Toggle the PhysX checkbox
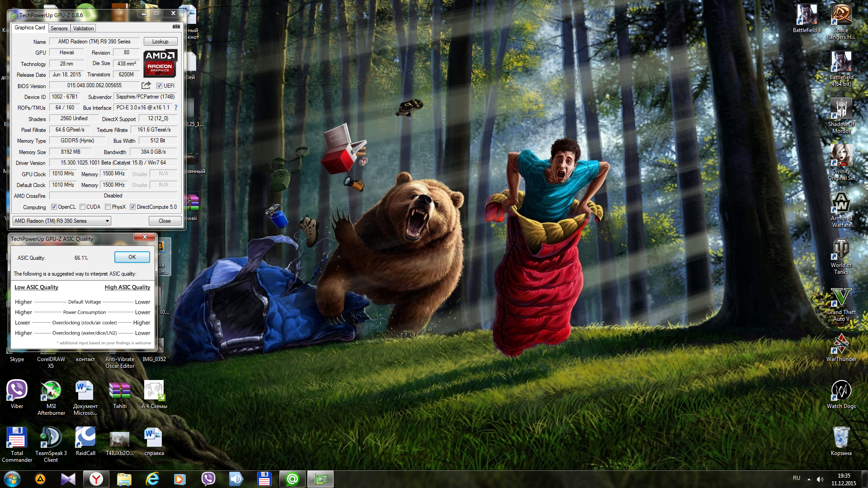This screenshot has width=868, height=488. 108,207
